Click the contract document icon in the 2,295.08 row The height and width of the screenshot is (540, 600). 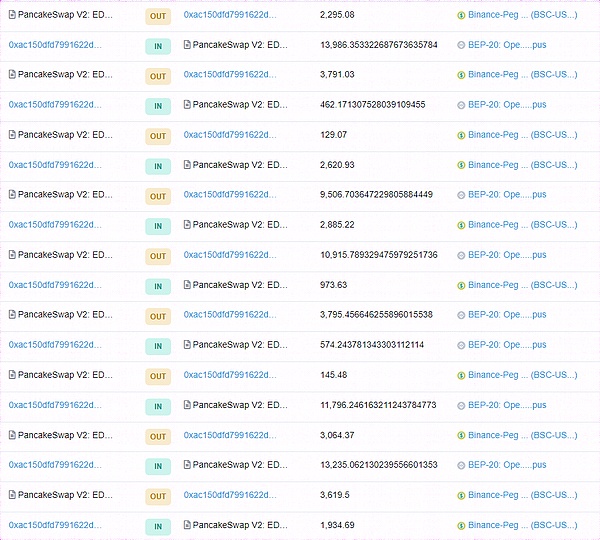coord(12,16)
